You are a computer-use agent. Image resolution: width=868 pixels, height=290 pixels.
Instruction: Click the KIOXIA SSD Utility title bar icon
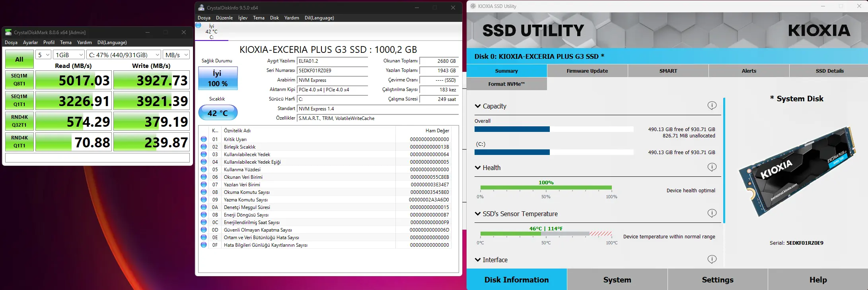(473, 6)
